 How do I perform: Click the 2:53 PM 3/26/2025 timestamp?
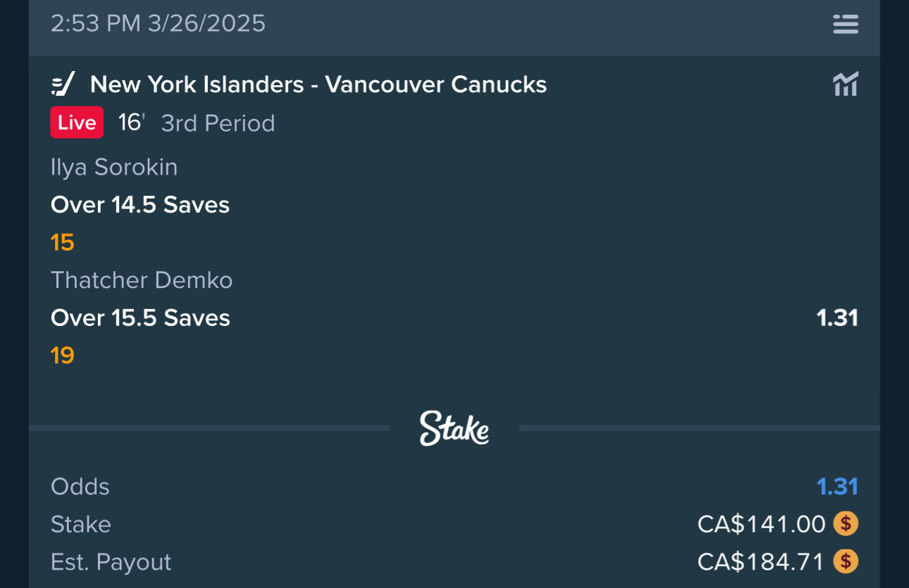coord(158,23)
